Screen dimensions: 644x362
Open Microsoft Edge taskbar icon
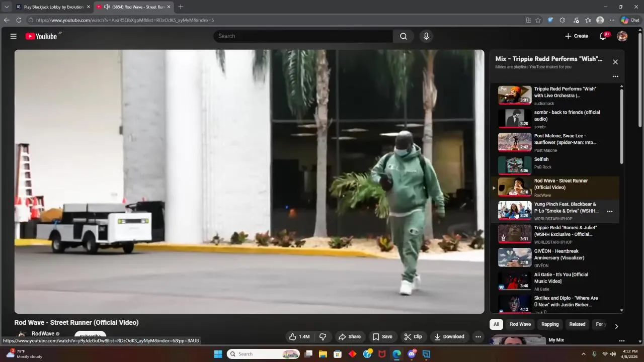(396, 354)
